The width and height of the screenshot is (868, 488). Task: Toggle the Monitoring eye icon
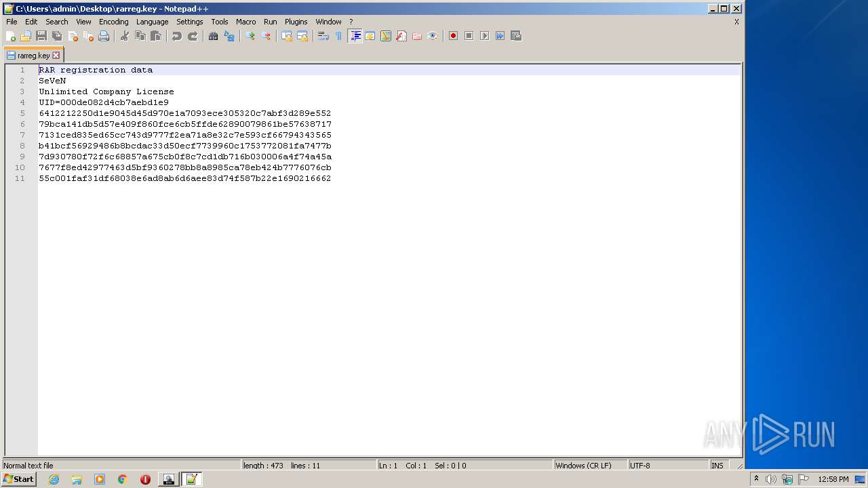tap(433, 36)
